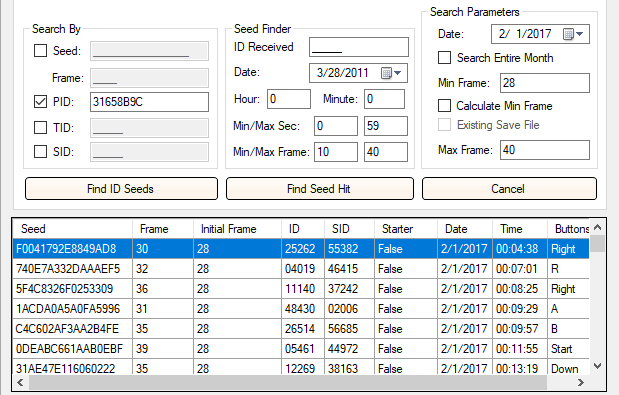Select row with seed 31AE47E116060222
The height and width of the screenshot is (395, 619).
(x=301, y=367)
